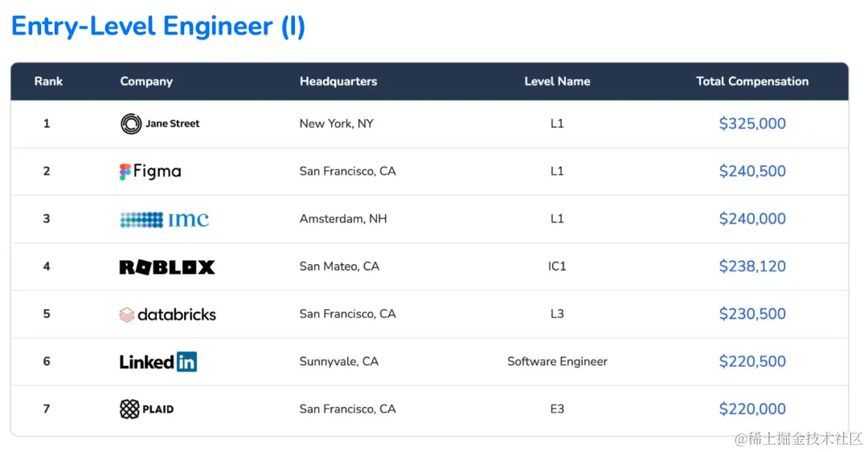The image size is (868, 452).
Task: Click the $220,000 Plaid compensation value
Action: click(752, 409)
